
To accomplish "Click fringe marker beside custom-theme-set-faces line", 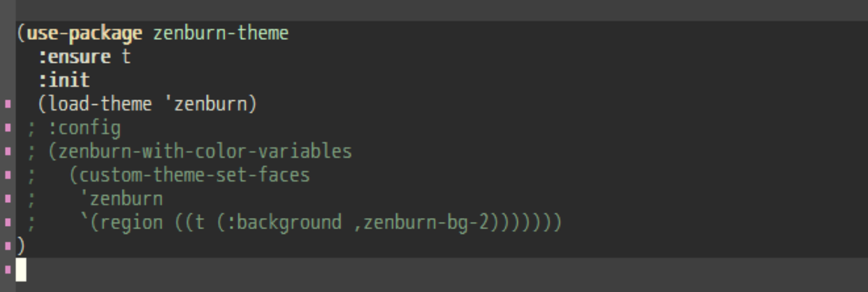I will (8, 175).
